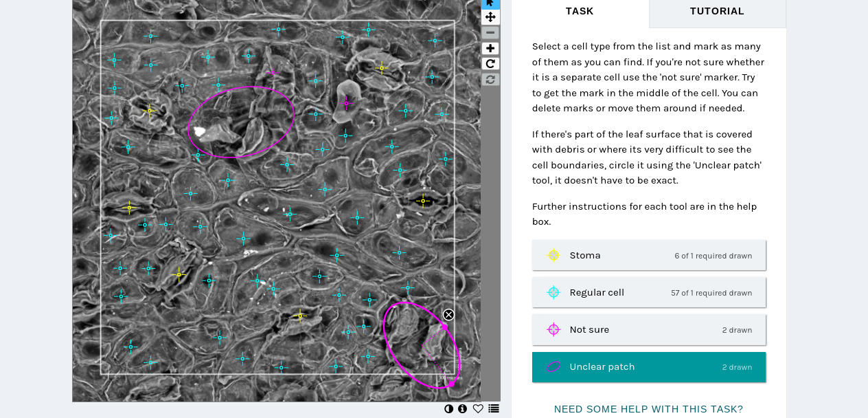Add subject to favorites with the heart icon
The image size is (868, 418).
click(478, 409)
